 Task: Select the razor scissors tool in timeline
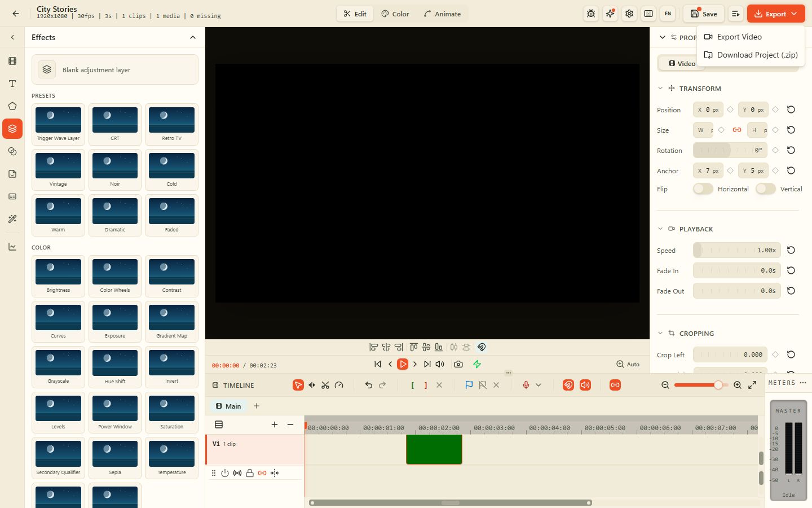click(x=325, y=385)
